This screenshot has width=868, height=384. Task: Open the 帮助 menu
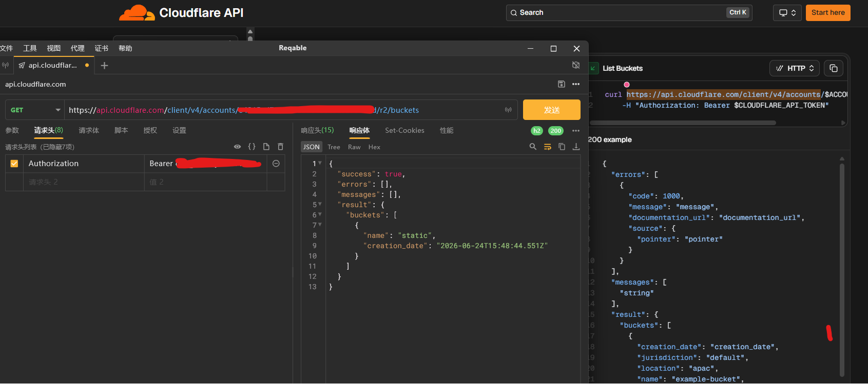click(x=125, y=48)
